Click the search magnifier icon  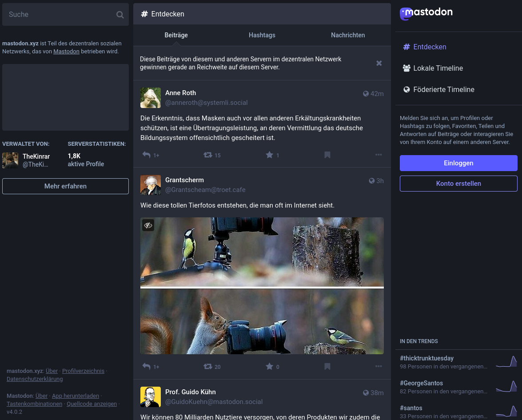point(120,15)
